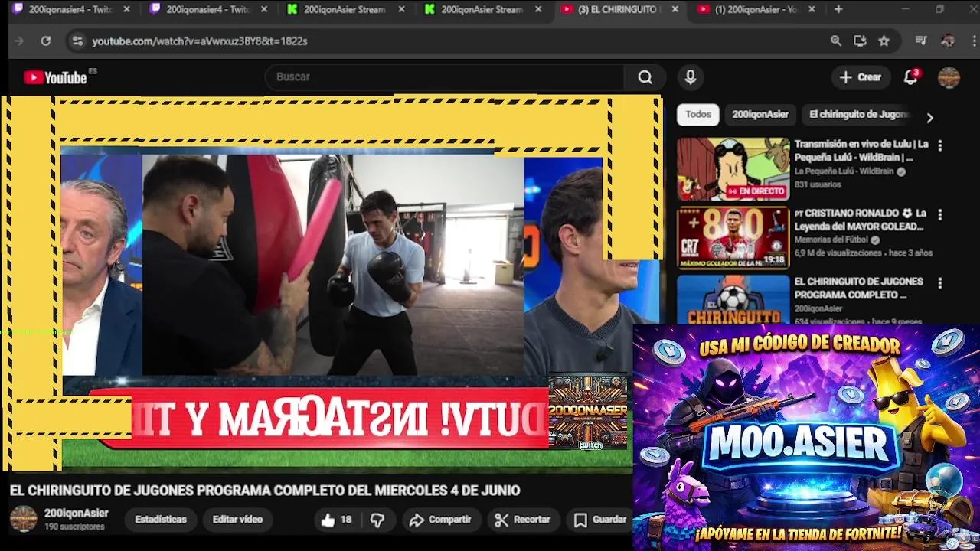Dislike the video with thumbs down
The width and height of the screenshot is (980, 551).
tap(377, 520)
